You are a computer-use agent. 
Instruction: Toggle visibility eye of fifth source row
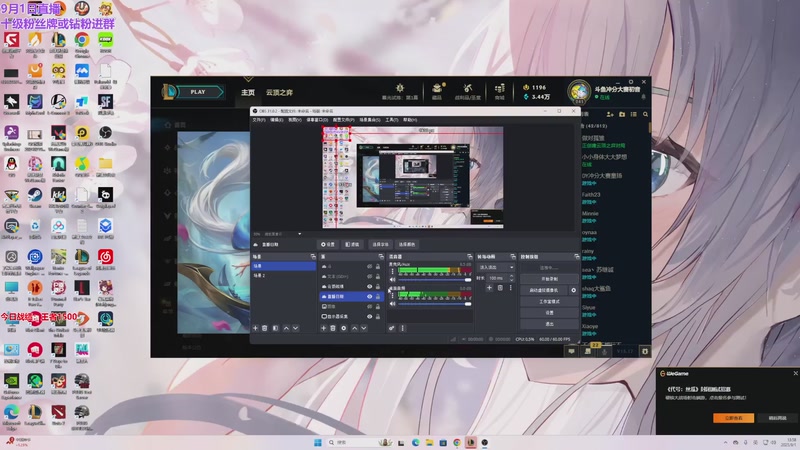point(369,307)
